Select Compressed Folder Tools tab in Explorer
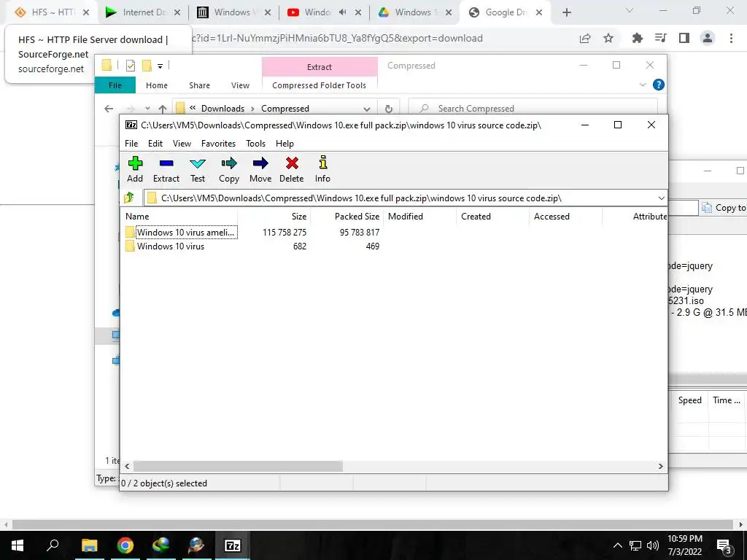 pyautogui.click(x=320, y=85)
